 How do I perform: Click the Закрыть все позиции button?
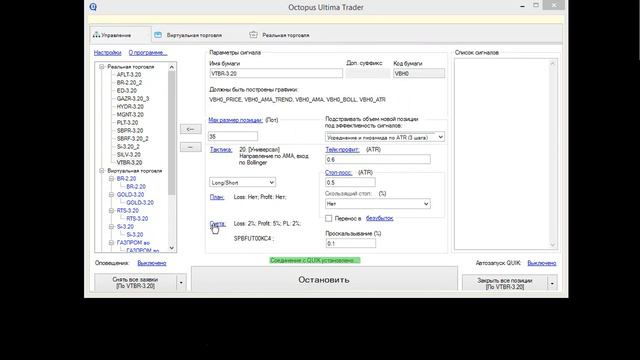(504, 283)
